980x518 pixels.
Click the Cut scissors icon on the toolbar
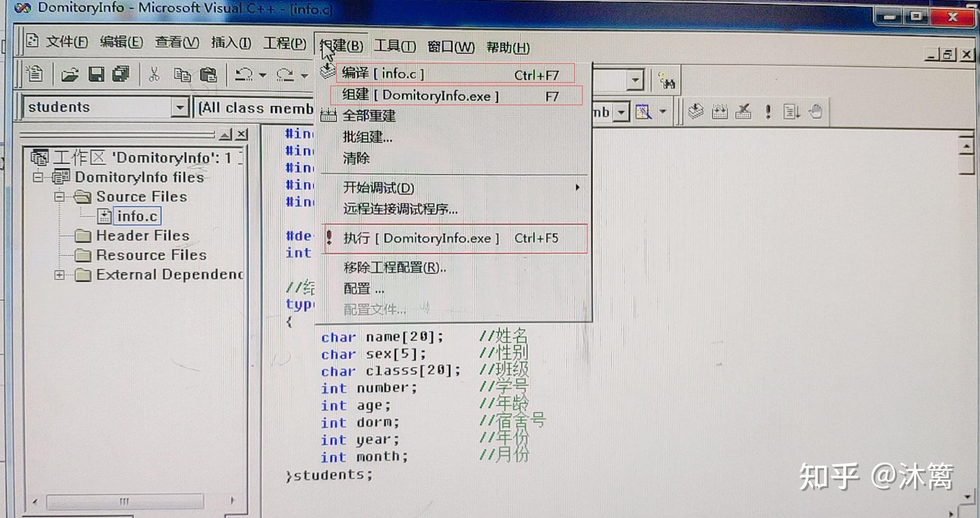(x=154, y=74)
